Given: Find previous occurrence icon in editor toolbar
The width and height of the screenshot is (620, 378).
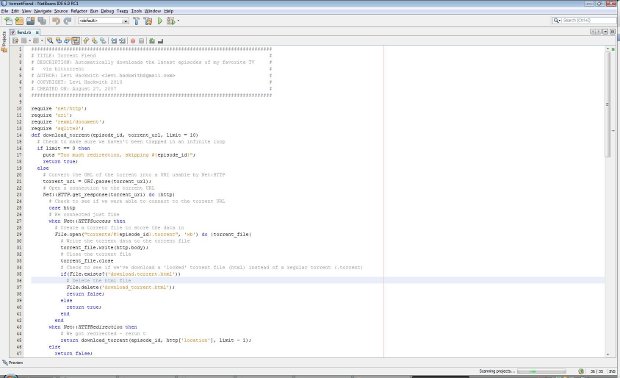Looking at the screenshot, I should click(59, 41).
